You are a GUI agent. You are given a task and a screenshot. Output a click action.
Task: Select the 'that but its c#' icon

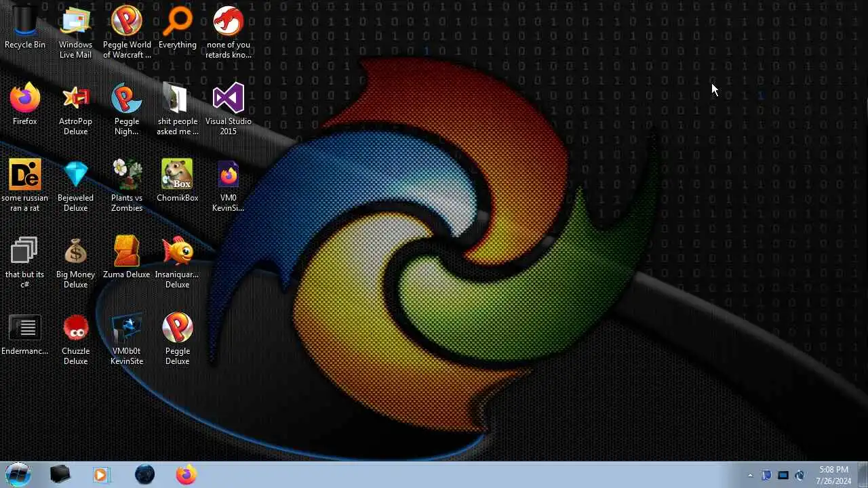[25, 263]
